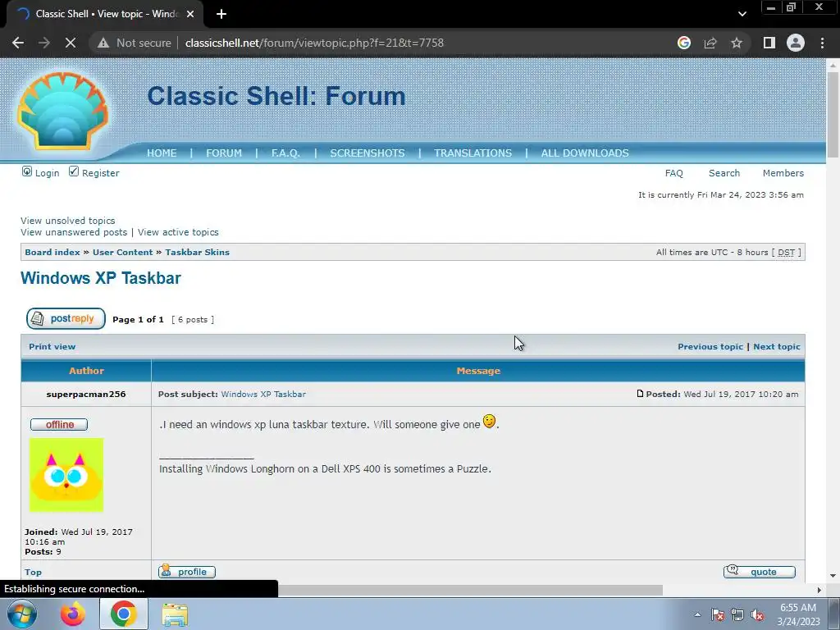This screenshot has height=630, width=840.
Task: Go to Next topic
Action: coord(777,347)
